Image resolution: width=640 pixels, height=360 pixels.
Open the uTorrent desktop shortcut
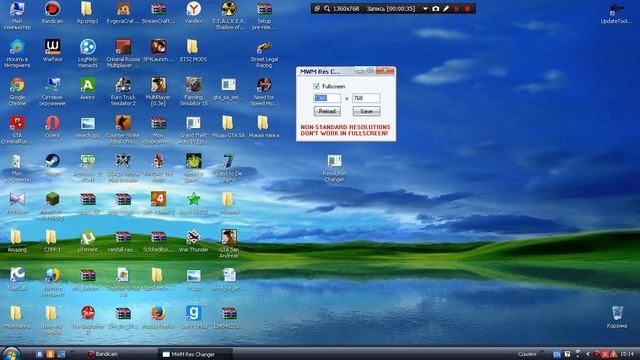point(88,241)
